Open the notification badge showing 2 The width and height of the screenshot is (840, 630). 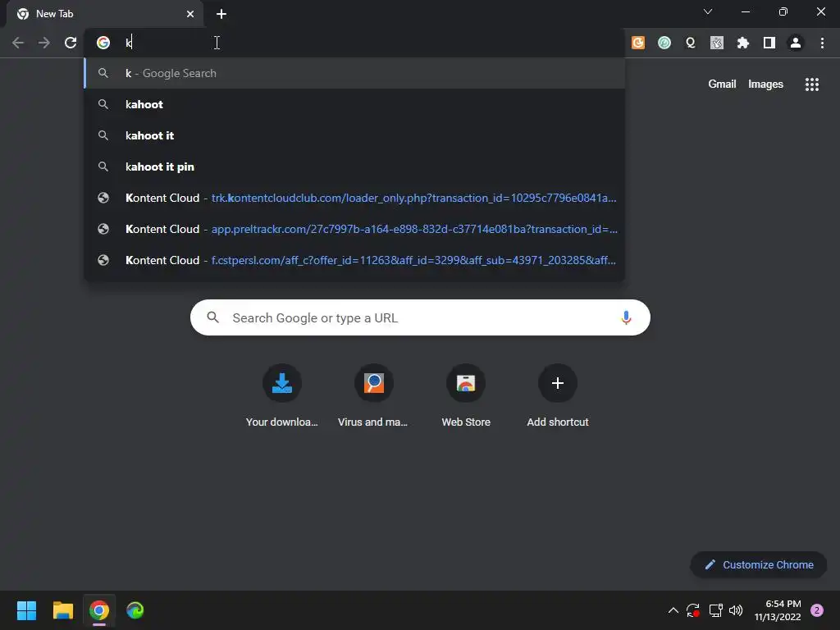pos(817,610)
